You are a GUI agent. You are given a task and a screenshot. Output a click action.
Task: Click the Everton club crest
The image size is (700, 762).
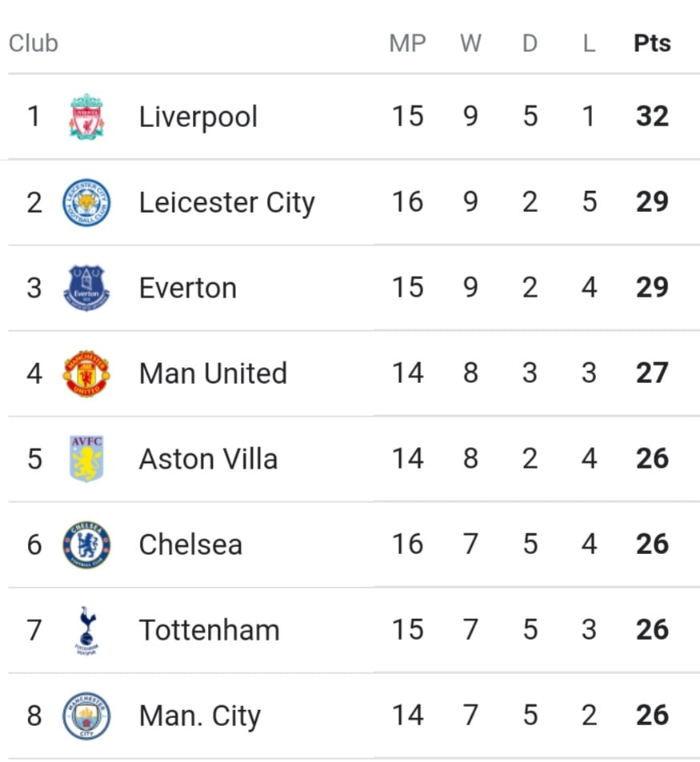(x=86, y=288)
